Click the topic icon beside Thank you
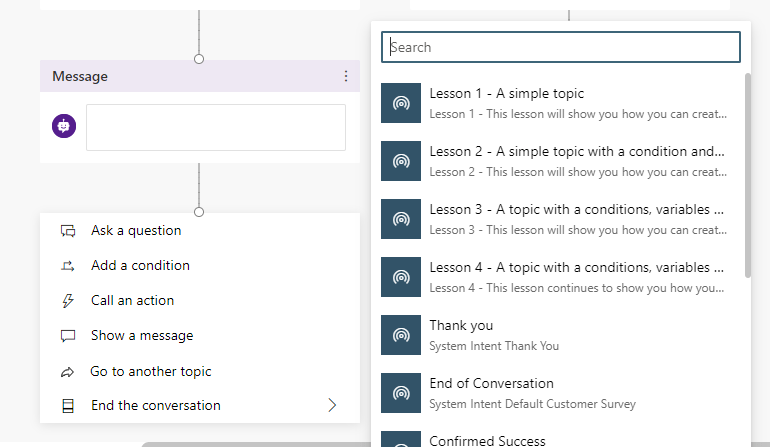 [x=401, y=335]
